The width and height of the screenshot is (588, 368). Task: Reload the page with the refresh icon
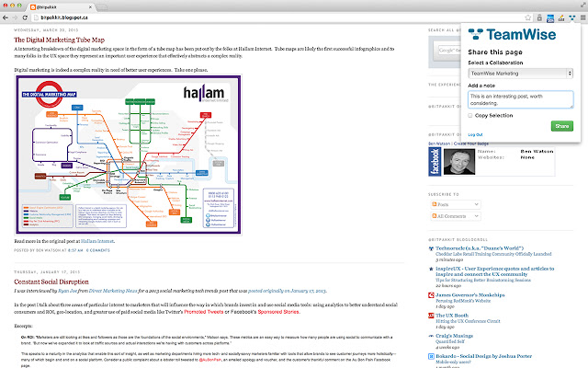25,17
